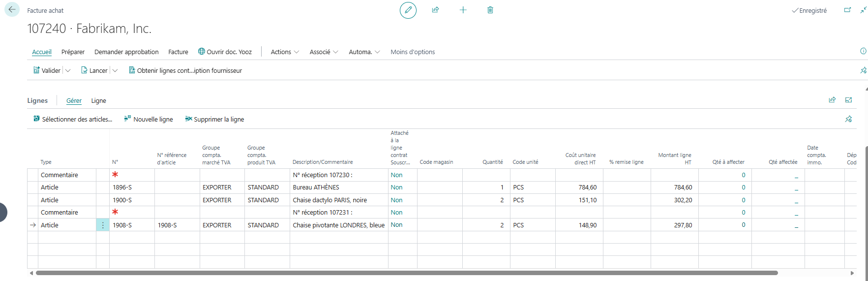868x281 pixels.
Task: Click Moins d'options link
Action: click(x=413, y=52)
